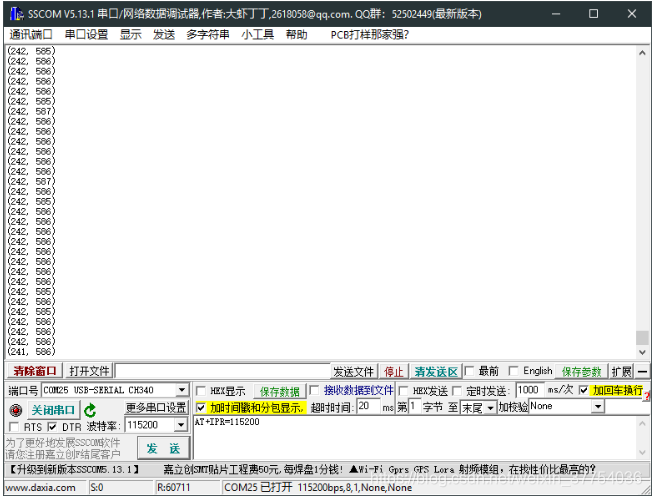Click the send area scroll down arrow
Screen dimensions: 652x497
[642, 452]
